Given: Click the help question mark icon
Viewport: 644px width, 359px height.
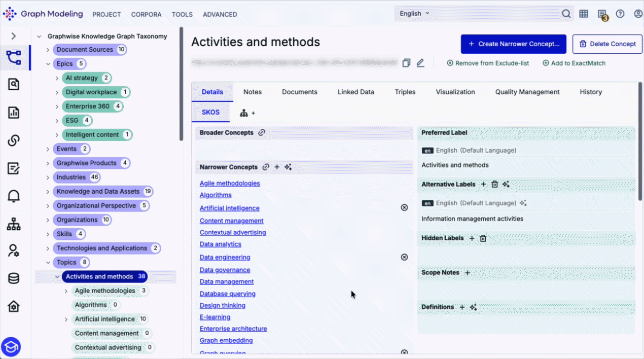Looking at the screenshot, I should tap(620, 14).
